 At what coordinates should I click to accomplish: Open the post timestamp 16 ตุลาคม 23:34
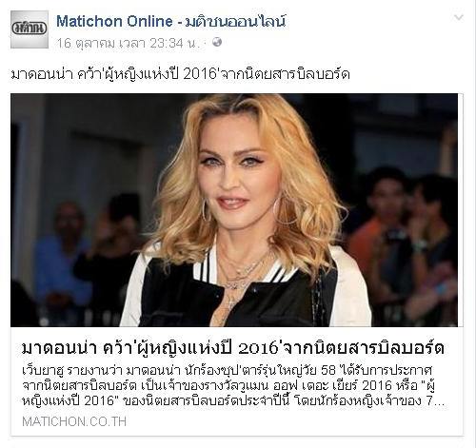click(129, 43)
